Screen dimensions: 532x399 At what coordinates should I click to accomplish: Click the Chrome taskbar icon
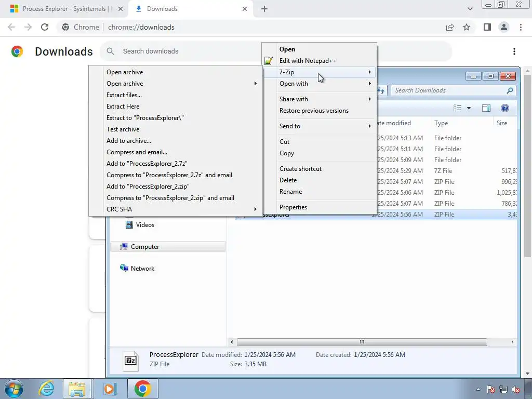pos(142,389)
